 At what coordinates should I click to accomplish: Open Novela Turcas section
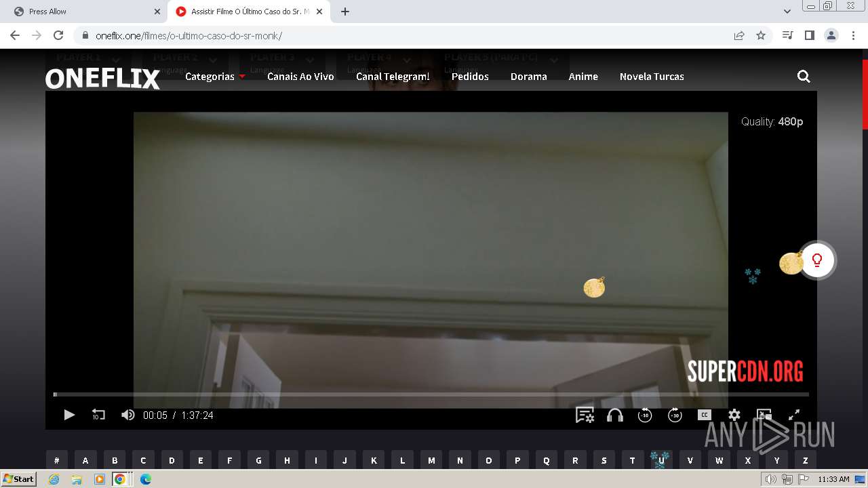652,77
